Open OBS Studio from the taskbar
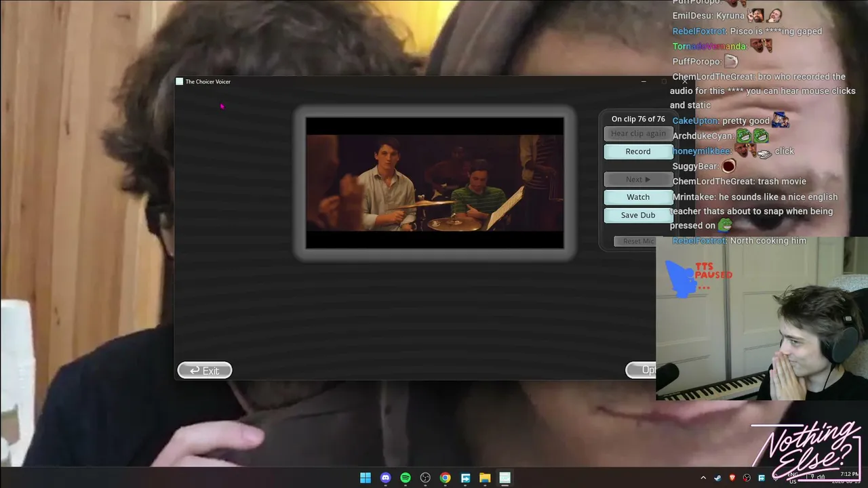 click(x=425, y=478)
